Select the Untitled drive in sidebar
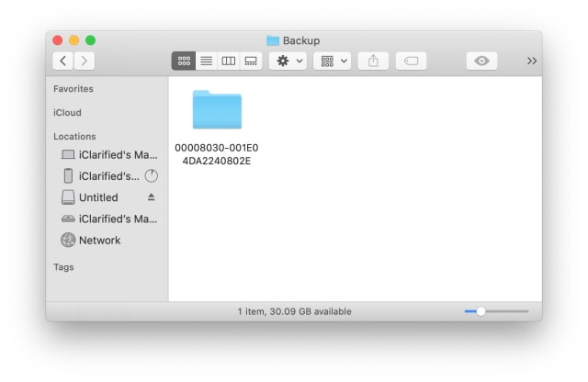The height and width of the screenshot is (382, 588). (x=98, y=197)
